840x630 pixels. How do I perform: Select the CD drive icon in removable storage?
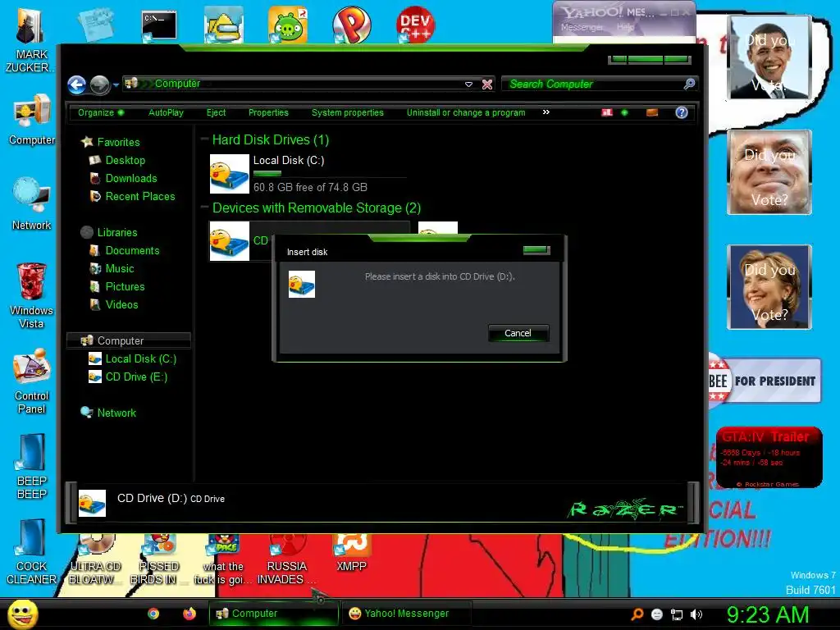pyautogui.click(x=230, y=241)
